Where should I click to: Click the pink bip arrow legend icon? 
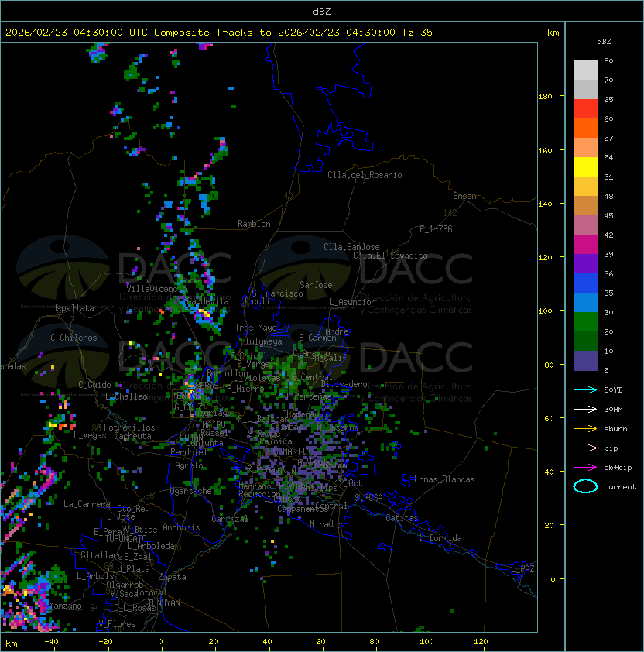[585, 448]
